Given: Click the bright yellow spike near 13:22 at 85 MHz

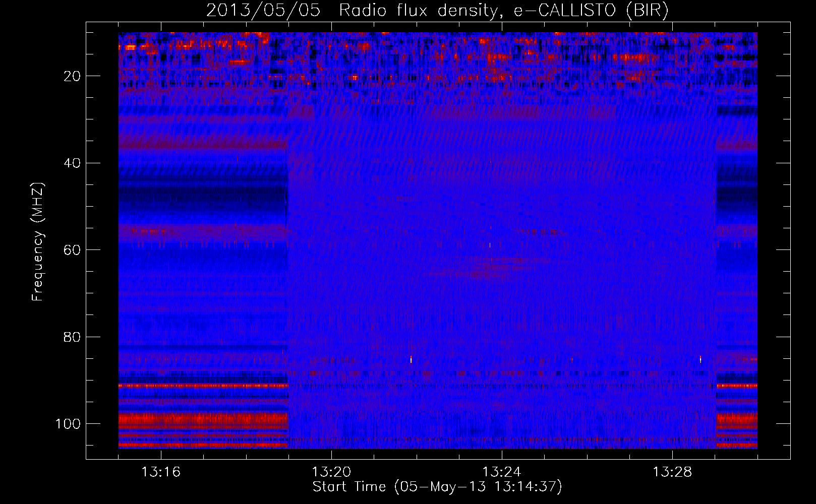Looking at the screenshot, I should [x=411, y=359].
